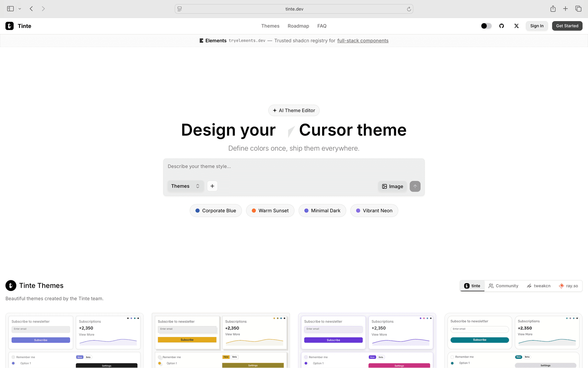Select the ray.so tab
This screenshot has height=368, width=588.
point(568,286)
